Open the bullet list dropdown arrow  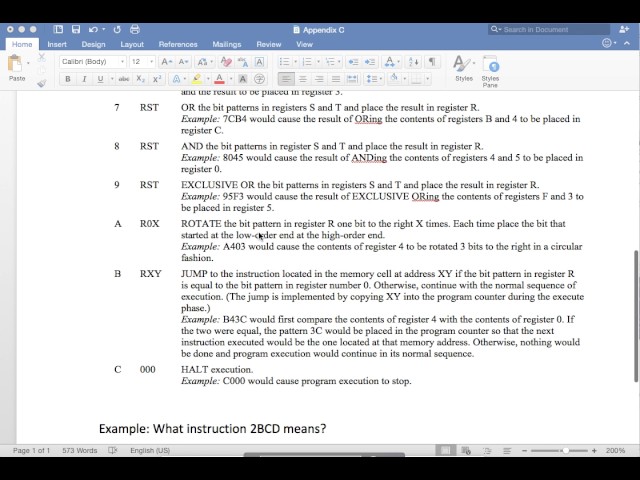click(296, 62)
